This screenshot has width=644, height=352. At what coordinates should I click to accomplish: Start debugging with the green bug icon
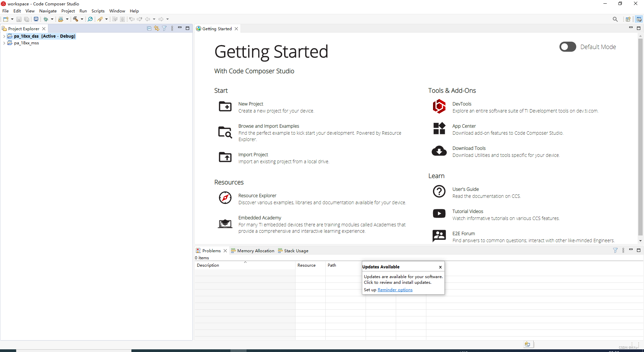point(46,19)
